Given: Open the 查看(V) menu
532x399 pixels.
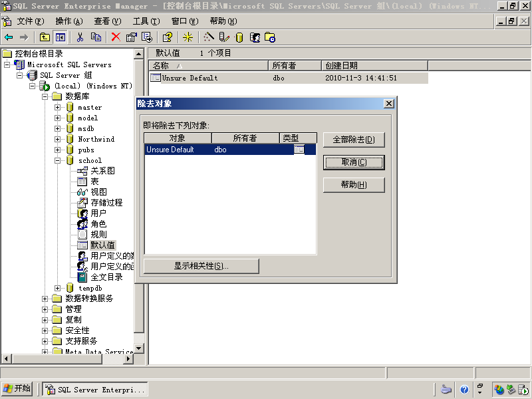Looking at the screenshot, I should pos(108,21).
